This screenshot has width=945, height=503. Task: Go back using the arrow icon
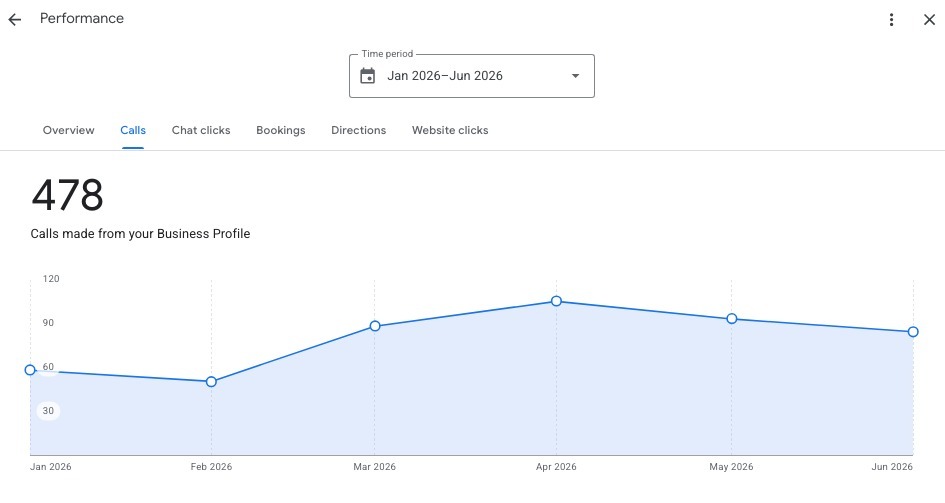click(14, 19)
